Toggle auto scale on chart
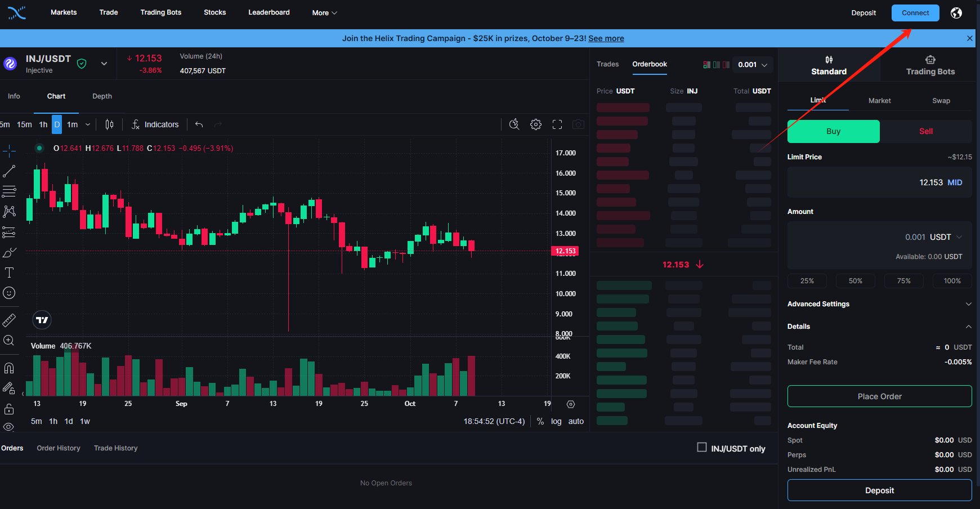The height and width of the screenshot is (509, 980). 576,421
